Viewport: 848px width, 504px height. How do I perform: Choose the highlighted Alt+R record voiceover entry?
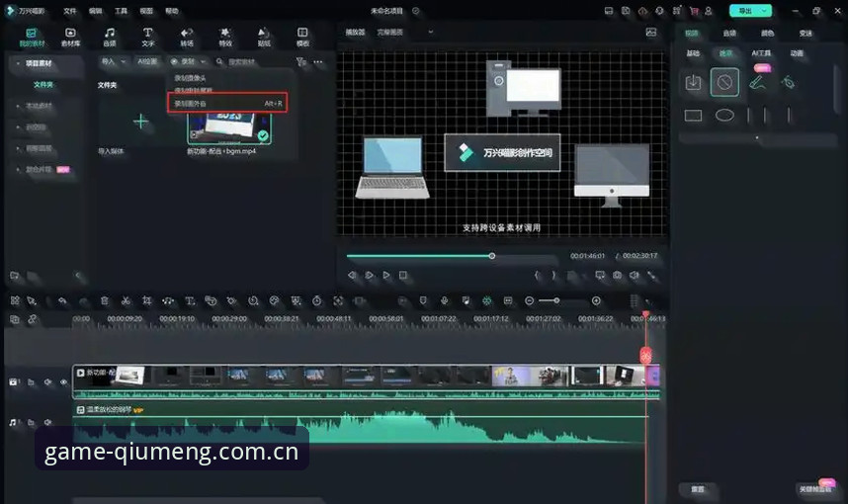227,103
